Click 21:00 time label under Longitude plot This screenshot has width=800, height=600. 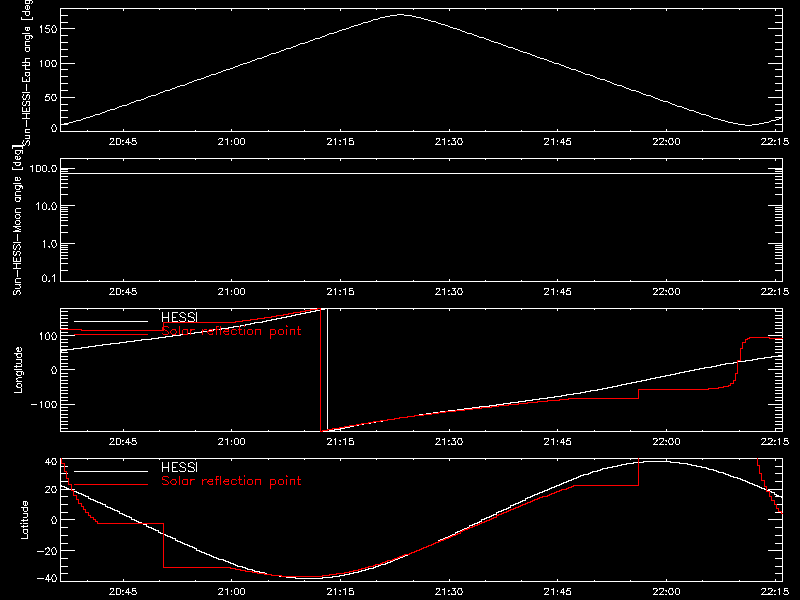click(x=232, y=442)
